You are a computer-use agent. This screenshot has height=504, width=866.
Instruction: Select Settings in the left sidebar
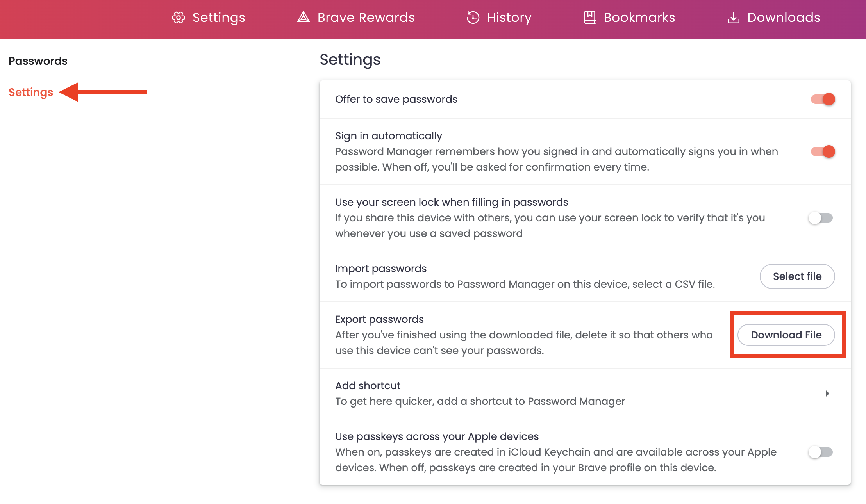point(31,93)
